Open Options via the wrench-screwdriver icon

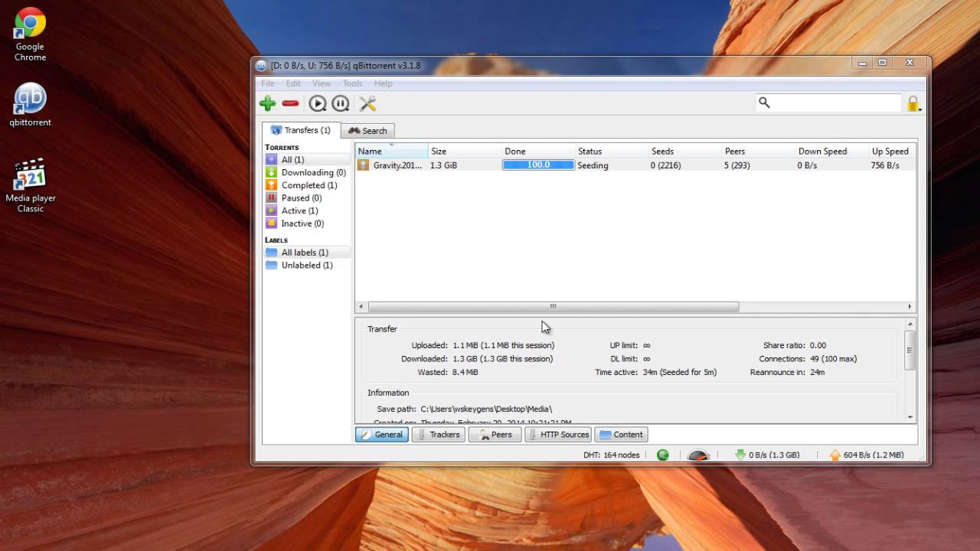(367, 103)
